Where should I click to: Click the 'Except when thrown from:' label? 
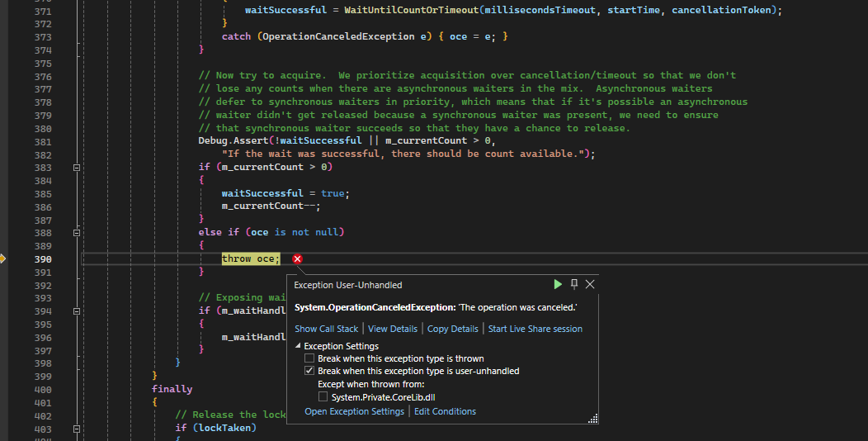coord(371,384)
